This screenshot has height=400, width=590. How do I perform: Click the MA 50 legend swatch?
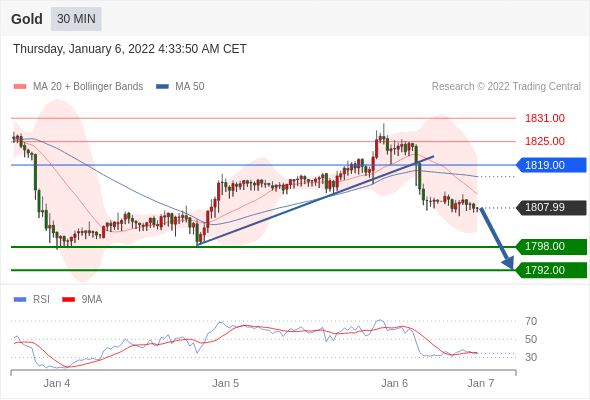pos(162,87)
